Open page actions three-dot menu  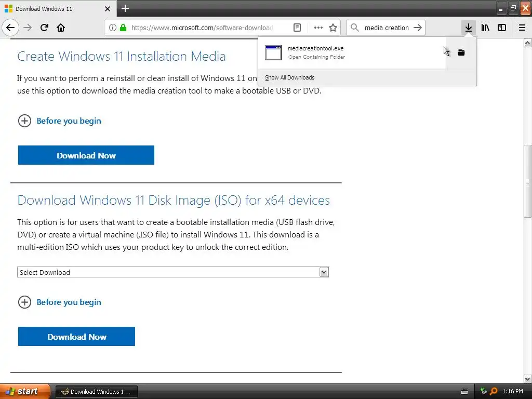318,28
